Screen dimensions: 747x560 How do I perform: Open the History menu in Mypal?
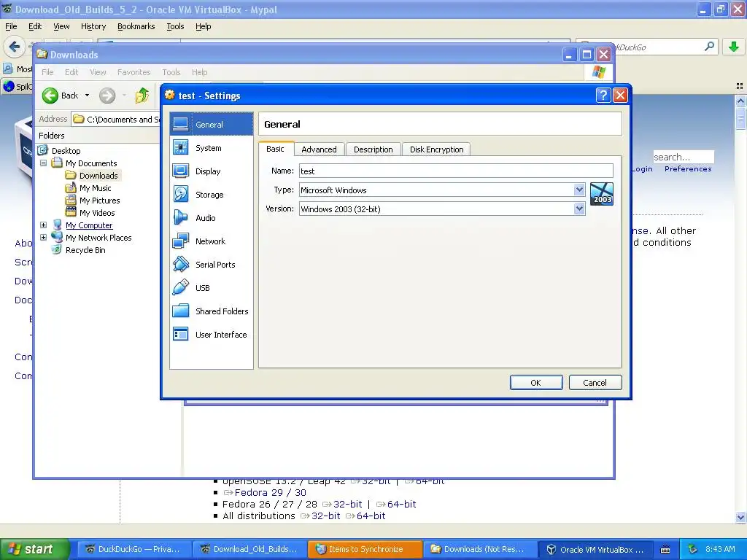coord(93,27)
